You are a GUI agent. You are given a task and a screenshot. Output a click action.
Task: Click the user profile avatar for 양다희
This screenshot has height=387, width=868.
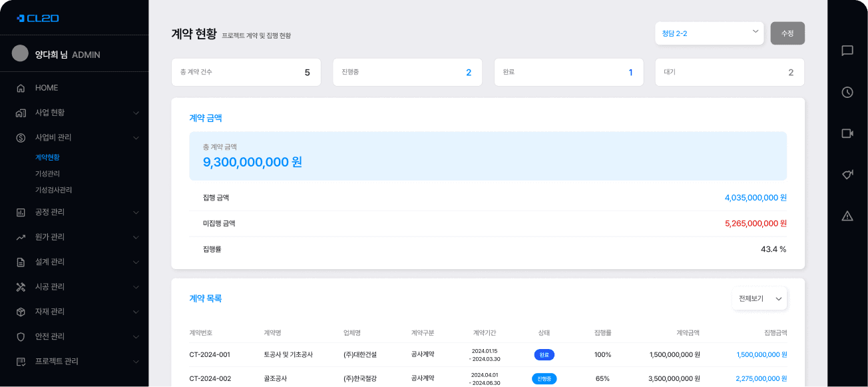point(20,54)
